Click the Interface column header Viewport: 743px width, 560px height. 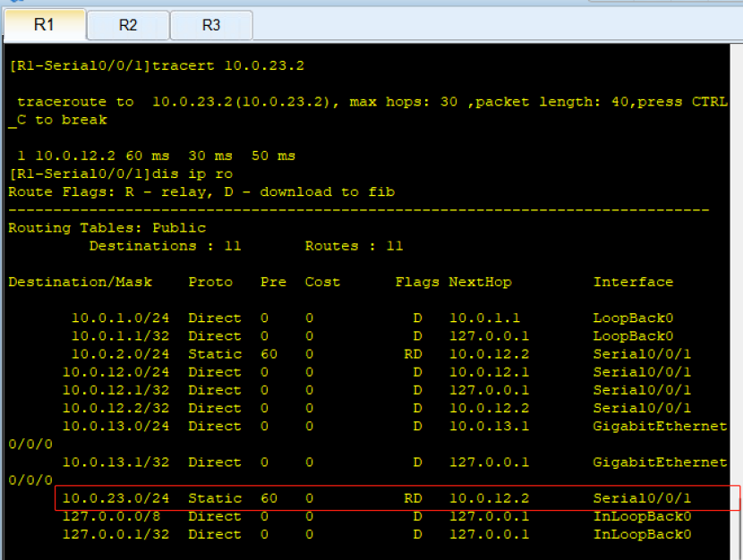(x=633, y=282)
